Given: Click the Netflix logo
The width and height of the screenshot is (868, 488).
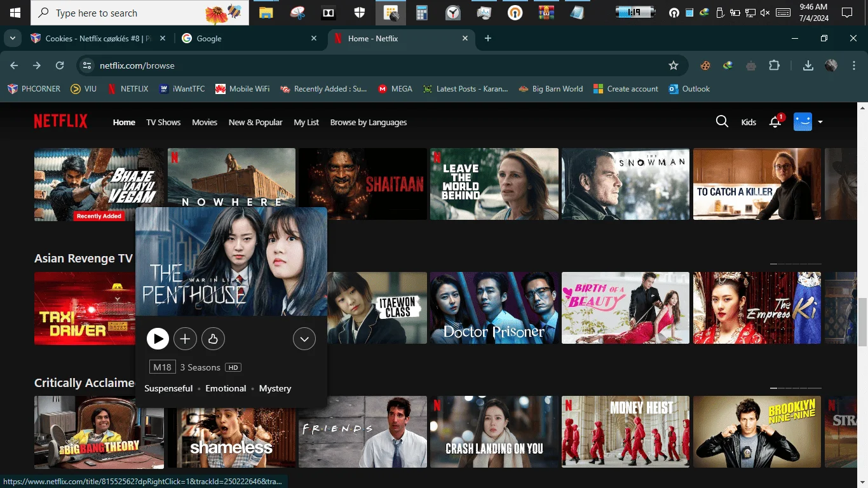Looking at the screenshot, I should click(x=61, y=121).
